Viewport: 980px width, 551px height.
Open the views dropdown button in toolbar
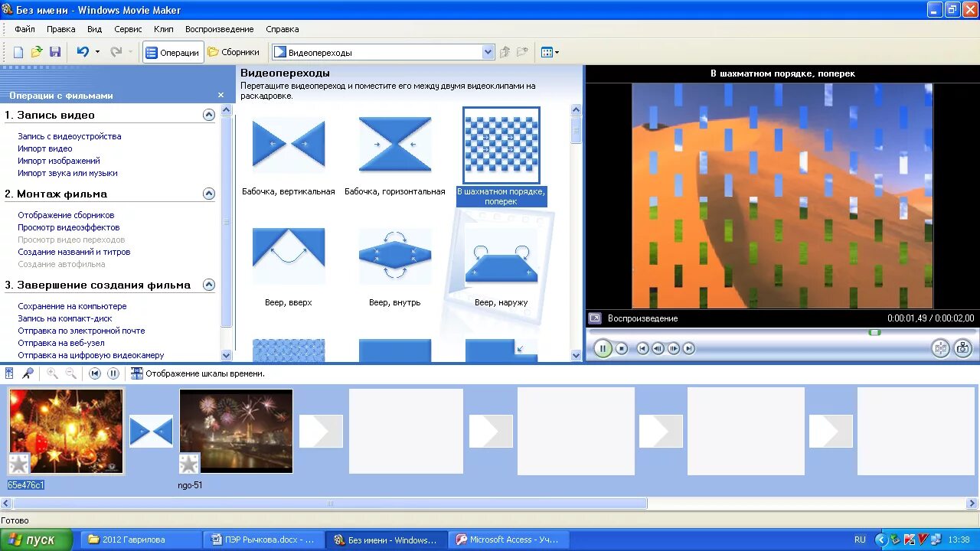click(x=550, y=52)
